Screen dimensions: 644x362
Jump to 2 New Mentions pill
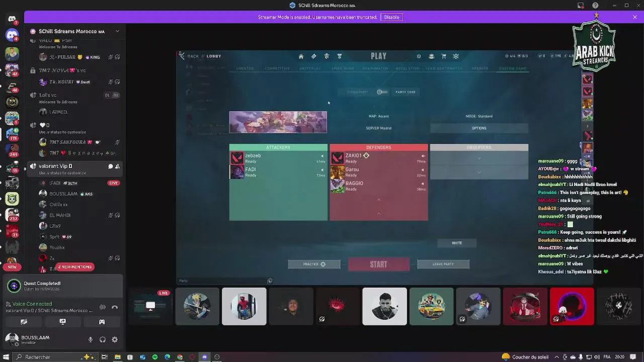pyautogui.click(x=74, y=267)
